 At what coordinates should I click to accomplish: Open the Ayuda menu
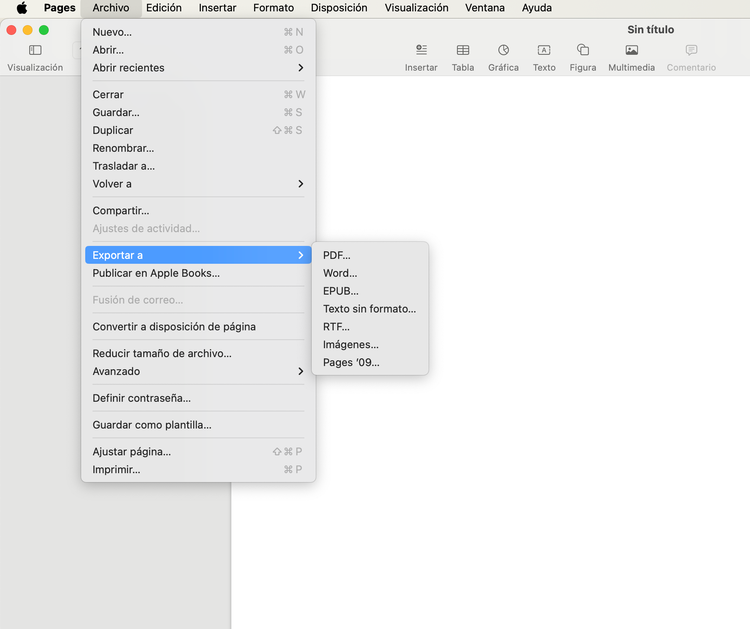[x=537, y=8]
